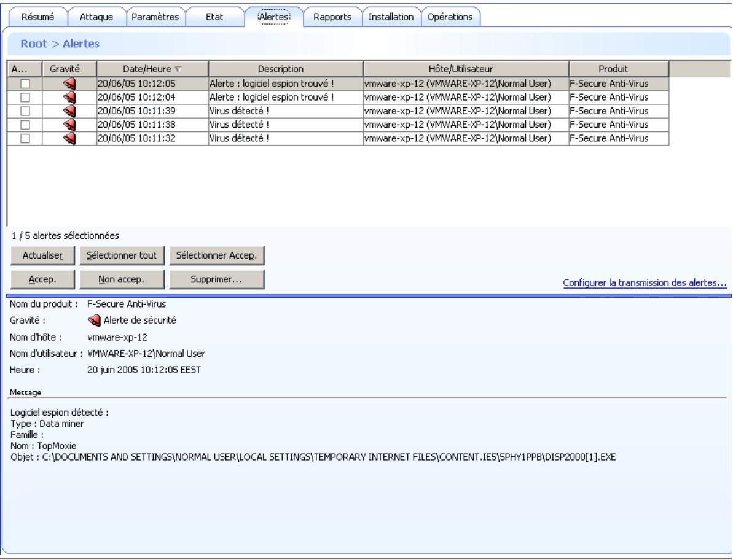Click the 1 / 5 alertes sélectionnées status

(x=65, y=236)
